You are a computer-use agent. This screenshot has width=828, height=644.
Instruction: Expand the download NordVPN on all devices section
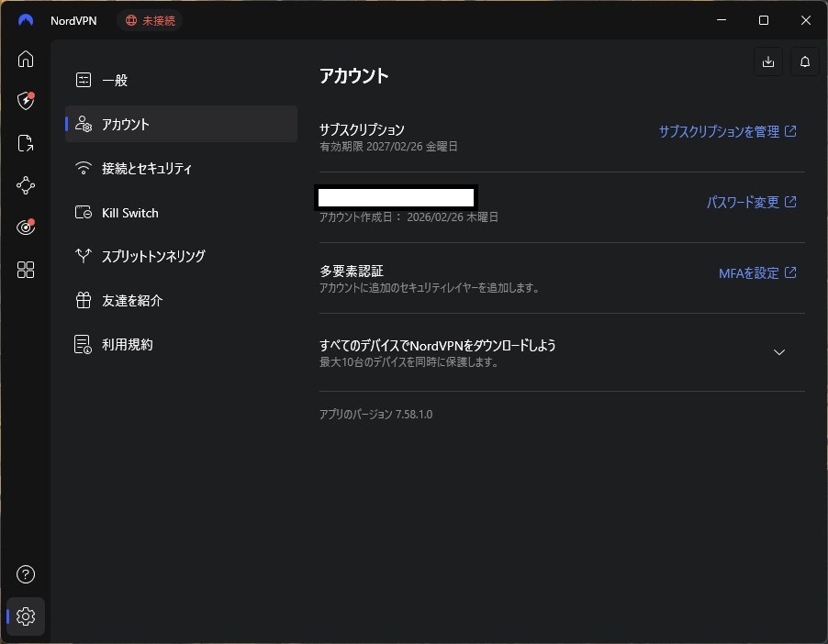(779, 352)
